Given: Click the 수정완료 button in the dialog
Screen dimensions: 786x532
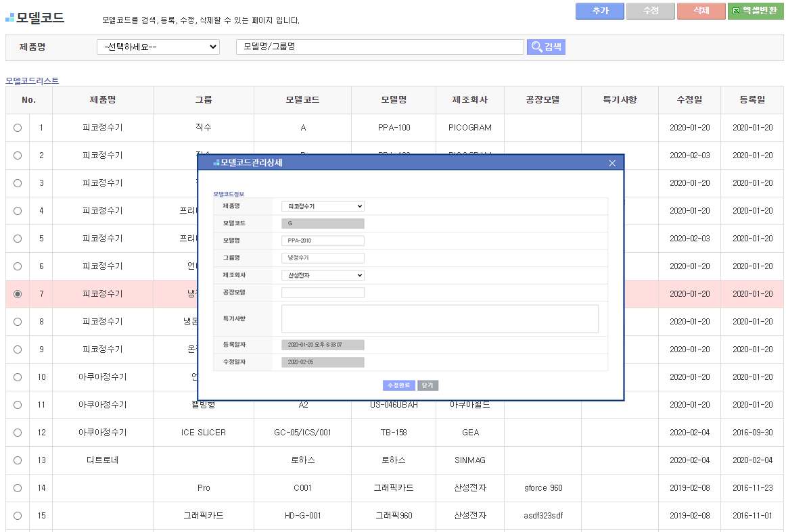Looking at the screenshot, I should pyautogui.click(x=398, y=385).
